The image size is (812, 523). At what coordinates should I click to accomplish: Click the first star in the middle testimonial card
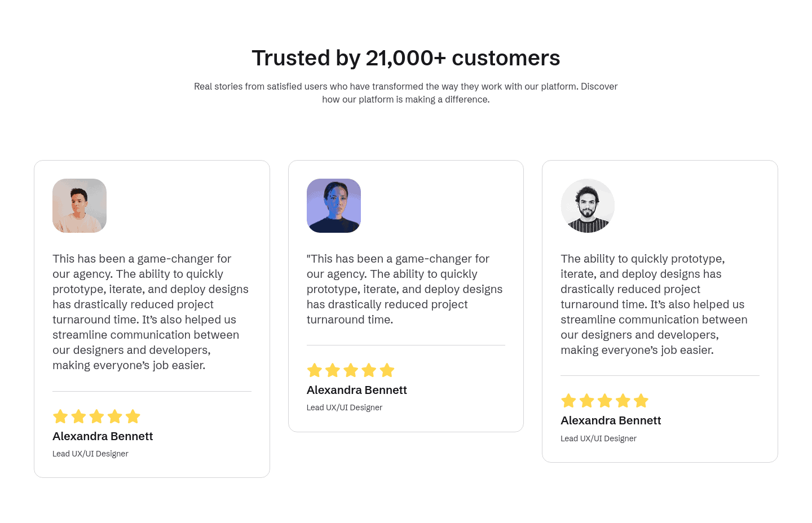click(x=315, y=370)
